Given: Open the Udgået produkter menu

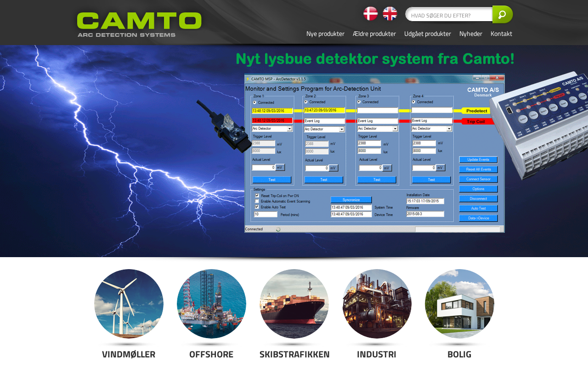Looking at the screenshot, I should [x=428, y=34].
